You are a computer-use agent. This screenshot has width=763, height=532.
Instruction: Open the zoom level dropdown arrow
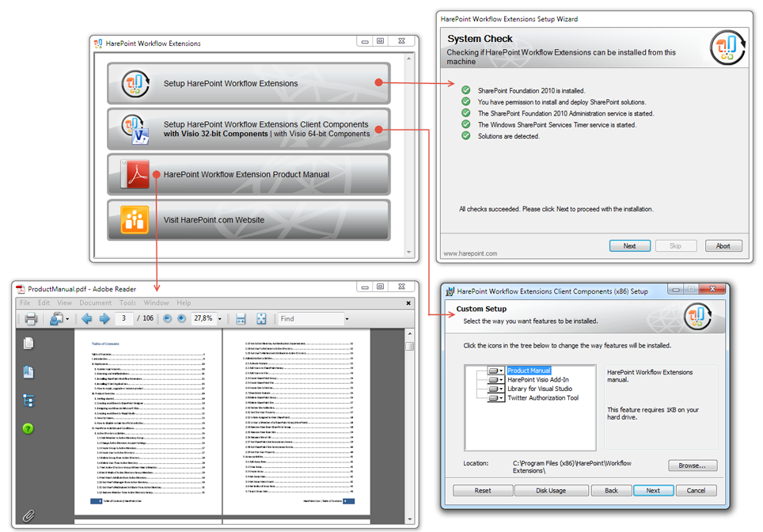pyautogui.click(x=219, y=319)
